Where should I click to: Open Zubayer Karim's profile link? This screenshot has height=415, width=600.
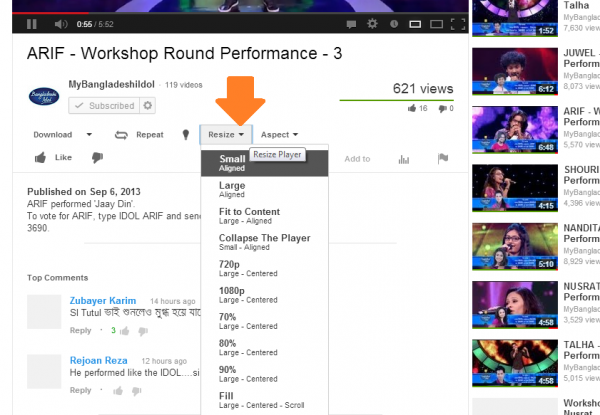coord(103,301)
